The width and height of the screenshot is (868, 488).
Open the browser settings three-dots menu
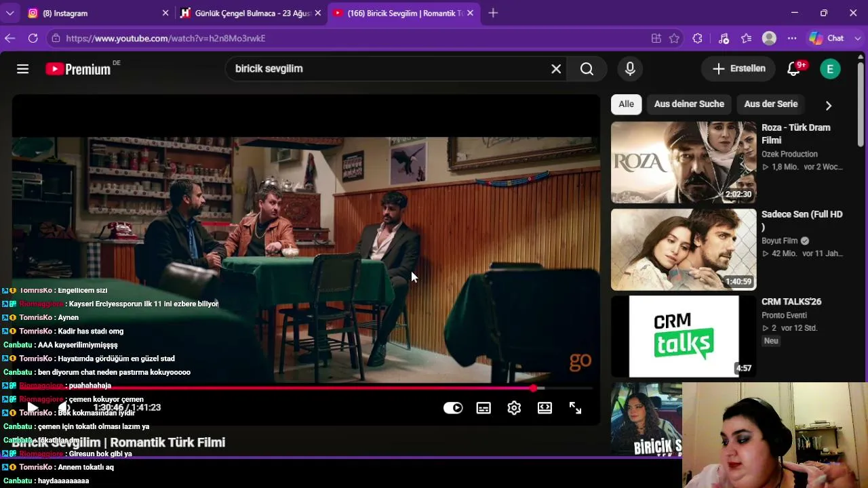tap(792, 39)
